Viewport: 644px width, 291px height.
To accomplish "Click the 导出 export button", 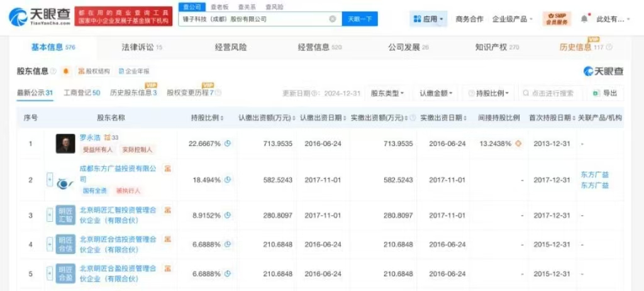I will [x=606, y=93].
